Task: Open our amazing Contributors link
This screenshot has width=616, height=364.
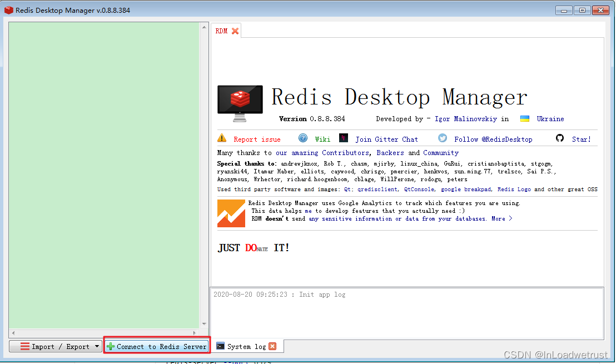Action: 322,153
